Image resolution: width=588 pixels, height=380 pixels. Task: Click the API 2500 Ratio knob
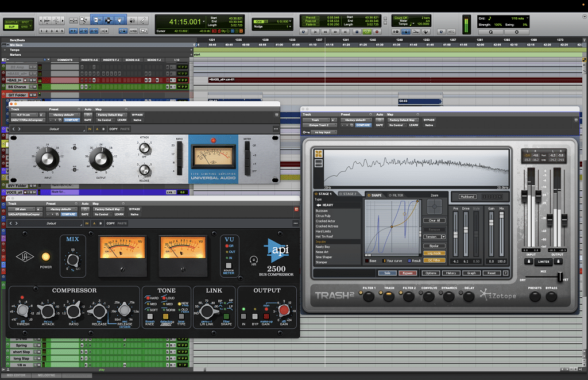pyautogui.click(x=73, y=310)
